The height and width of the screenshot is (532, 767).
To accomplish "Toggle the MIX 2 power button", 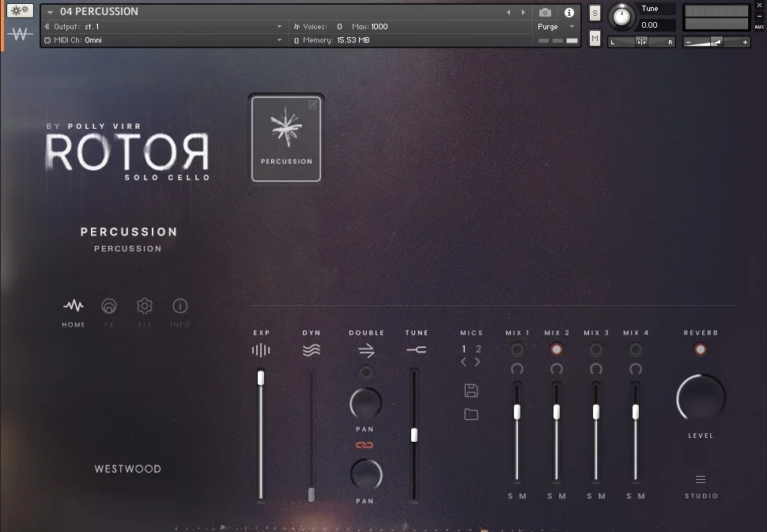I will click(556, 349).
